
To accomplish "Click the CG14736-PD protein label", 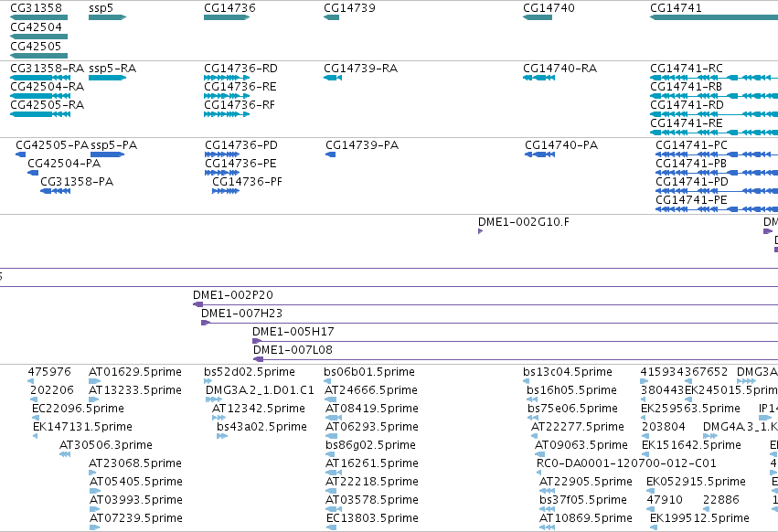I will 241,145.
